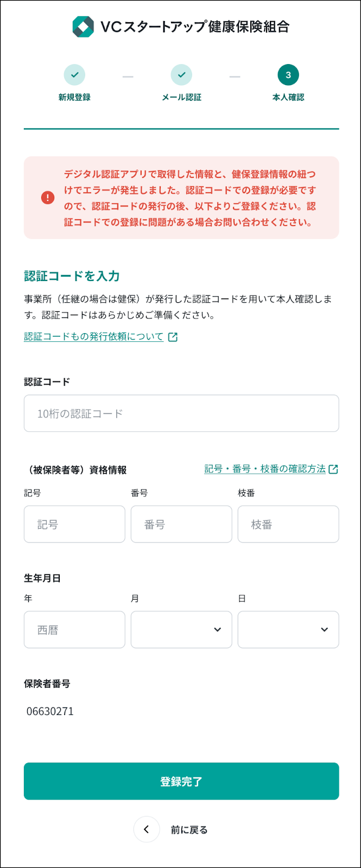The width and height of the screenshot is (361, 868).
Task: Open 認証コードもの発行依頼について link
Action: (x=94, y=337)
